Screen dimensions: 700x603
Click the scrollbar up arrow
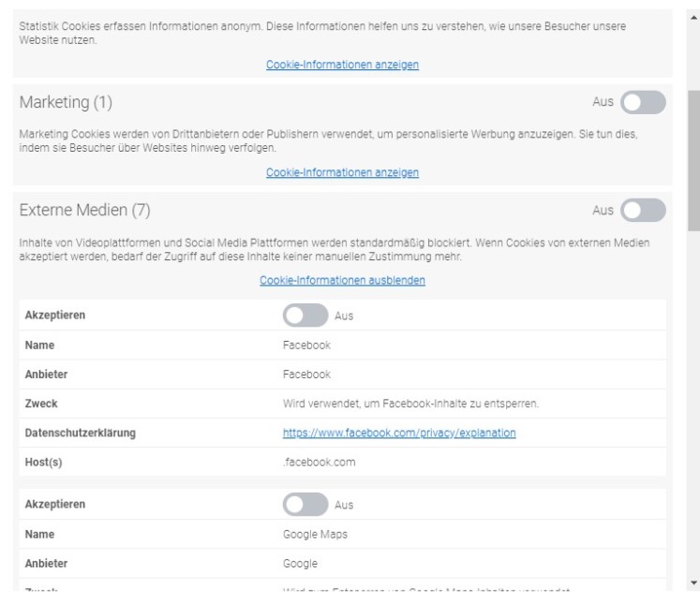[693, 7]
